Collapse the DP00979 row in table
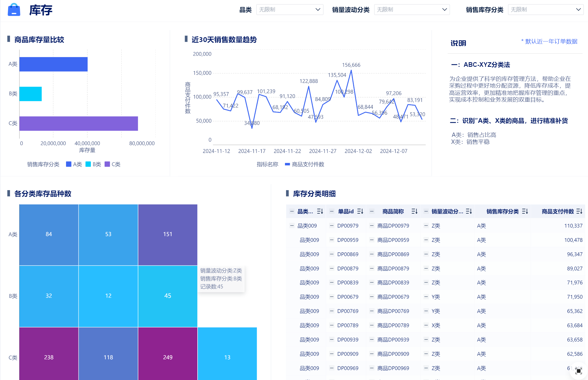The image size is (588, 380). [x=332, y=226]
